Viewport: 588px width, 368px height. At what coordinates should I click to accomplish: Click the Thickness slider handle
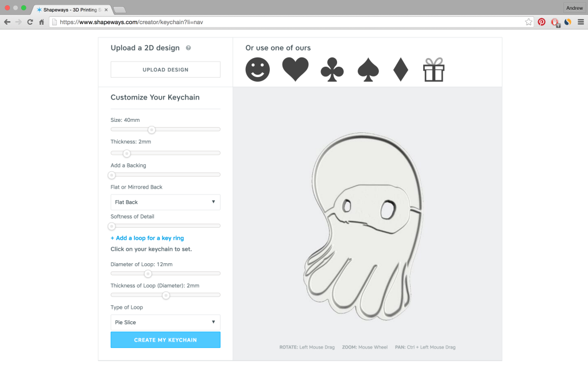(x=127, y=153)
